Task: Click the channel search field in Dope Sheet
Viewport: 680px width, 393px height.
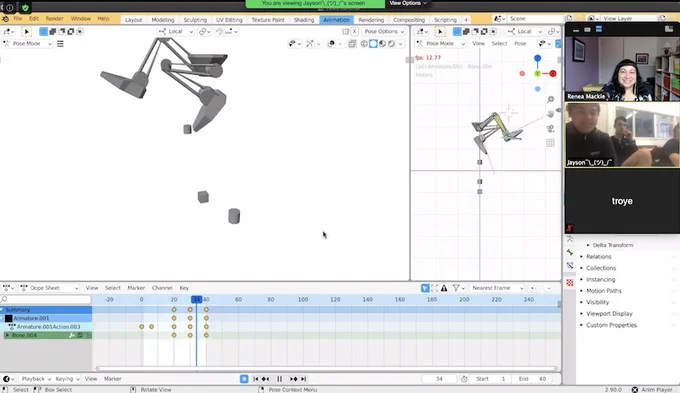Action: [x=46, y=299]
